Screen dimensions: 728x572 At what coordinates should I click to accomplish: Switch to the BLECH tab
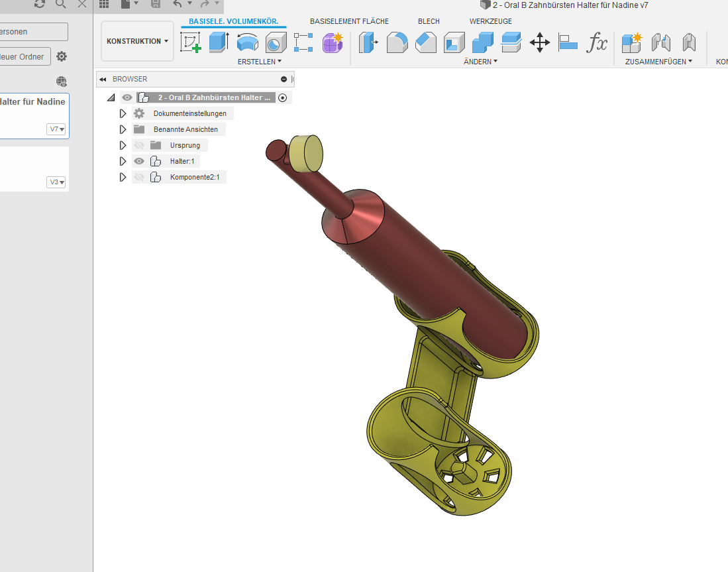click(429, 21)
